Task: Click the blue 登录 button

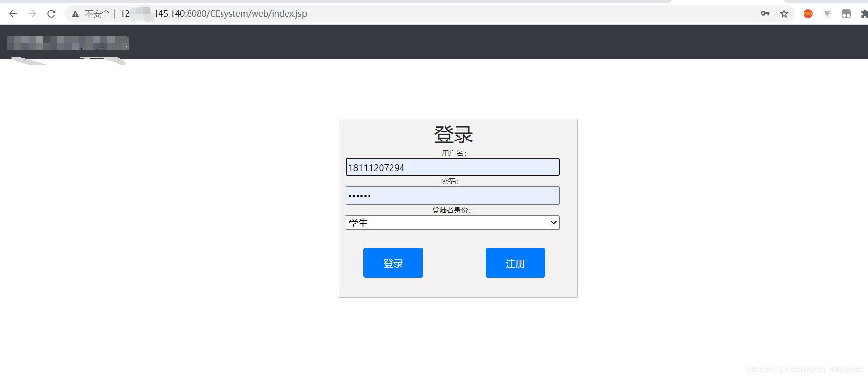Action: pos(393,263)
